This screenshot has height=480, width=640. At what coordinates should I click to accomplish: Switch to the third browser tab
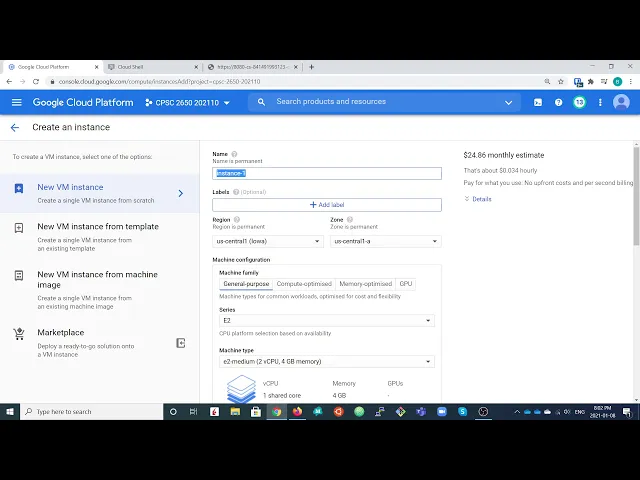251,67
